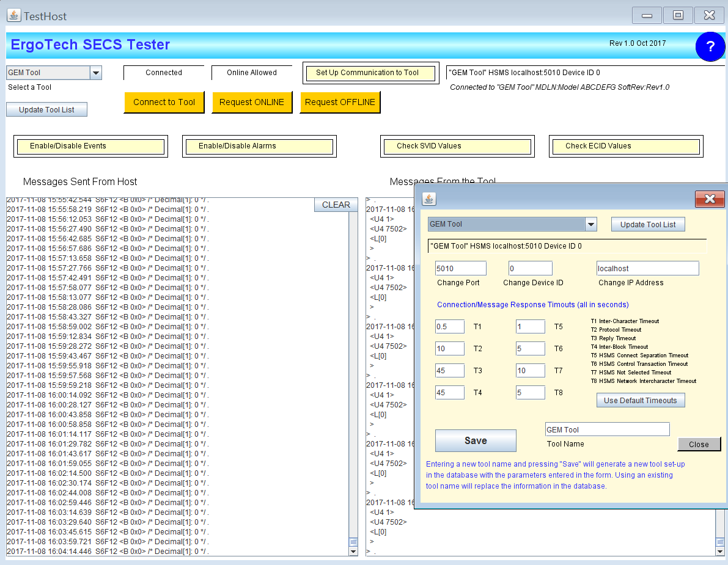Click the blue question mark help icon
Viewport: 728px width, 565px height.
[x=710, y=47]
